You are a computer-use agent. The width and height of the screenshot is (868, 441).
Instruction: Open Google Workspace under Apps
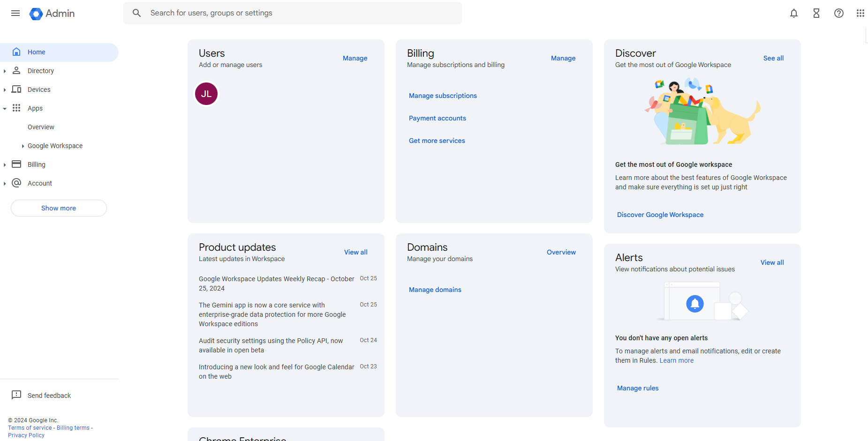coord(55,146)
